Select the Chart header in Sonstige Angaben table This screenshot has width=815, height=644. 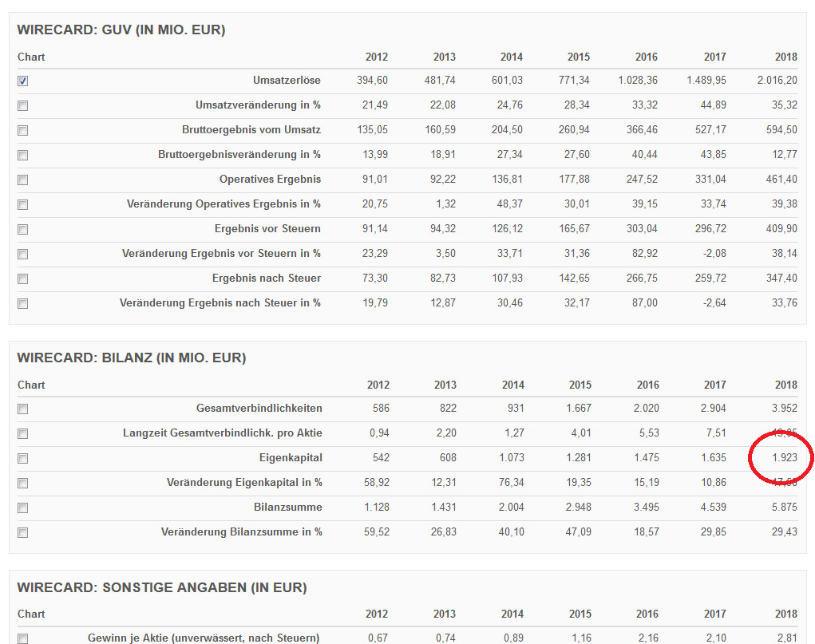point(30,614)
